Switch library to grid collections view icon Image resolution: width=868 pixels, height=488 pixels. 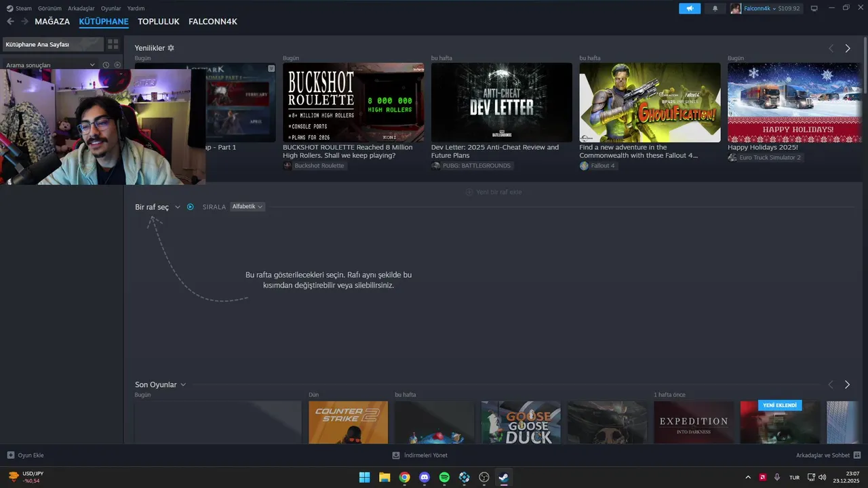[113, 44]
